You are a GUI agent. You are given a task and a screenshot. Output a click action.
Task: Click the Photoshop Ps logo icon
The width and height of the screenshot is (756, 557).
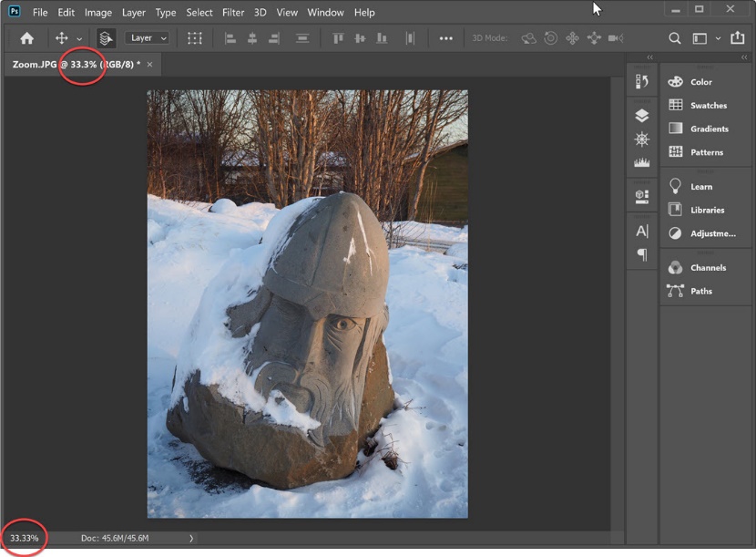coord(15,11)
